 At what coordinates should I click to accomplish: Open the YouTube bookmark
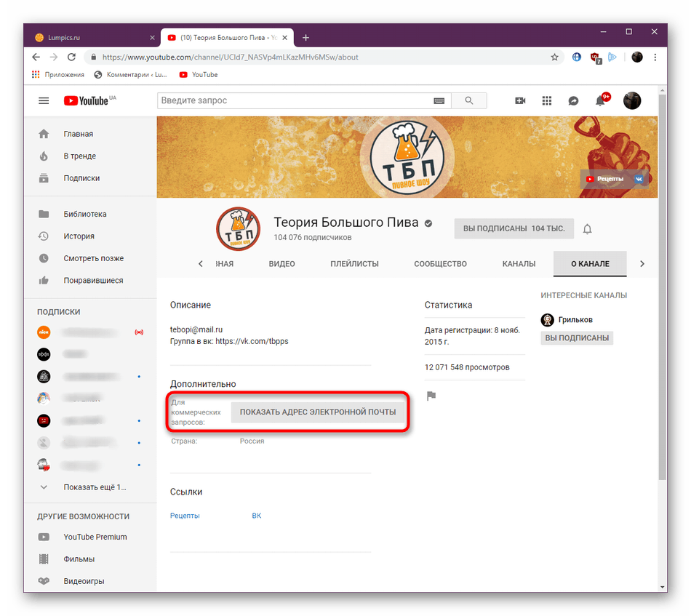[x=199, y=74]
